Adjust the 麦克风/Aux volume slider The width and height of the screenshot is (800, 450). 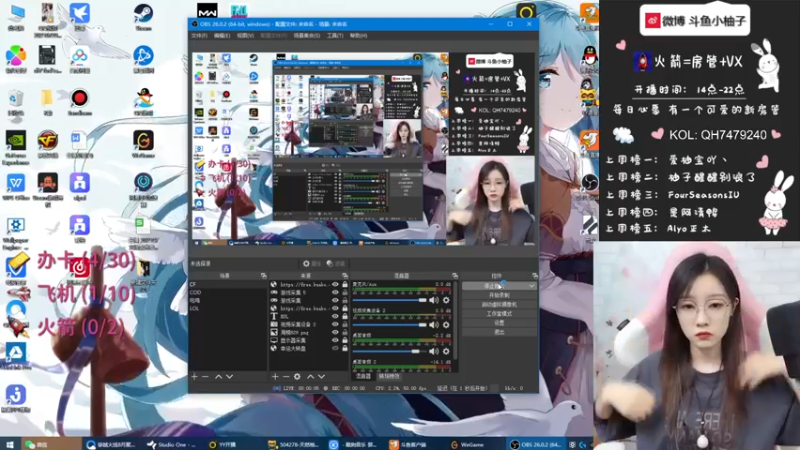tap(390, 301)
